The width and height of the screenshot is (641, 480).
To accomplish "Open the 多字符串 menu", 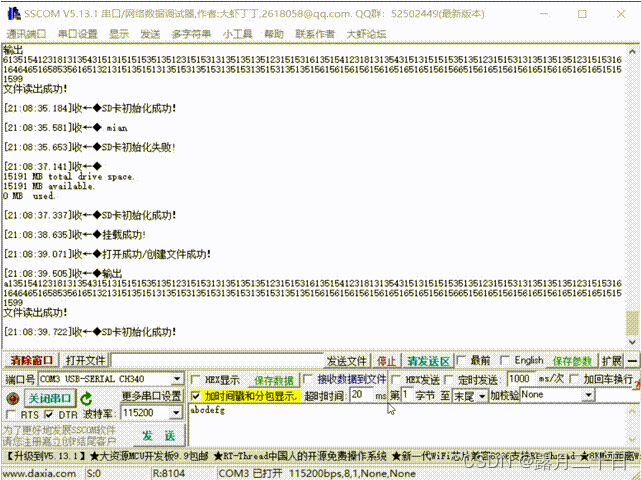I will [x=191, y=34].
